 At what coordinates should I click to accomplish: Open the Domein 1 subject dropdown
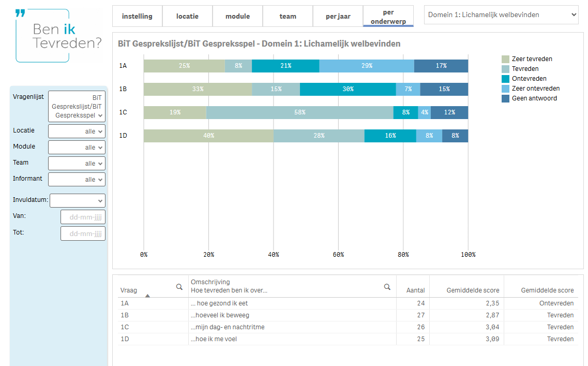(501, 15)
